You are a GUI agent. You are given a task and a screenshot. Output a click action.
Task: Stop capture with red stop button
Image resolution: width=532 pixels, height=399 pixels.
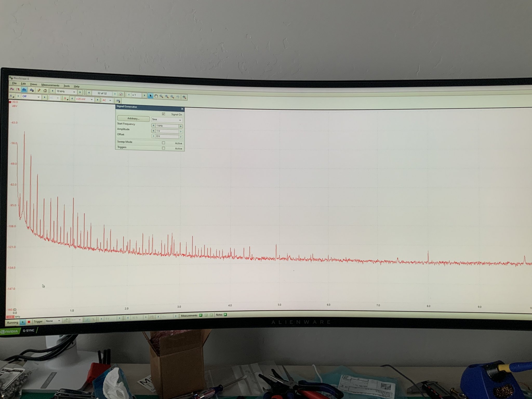pyautogui.click(x=29, y=322)
